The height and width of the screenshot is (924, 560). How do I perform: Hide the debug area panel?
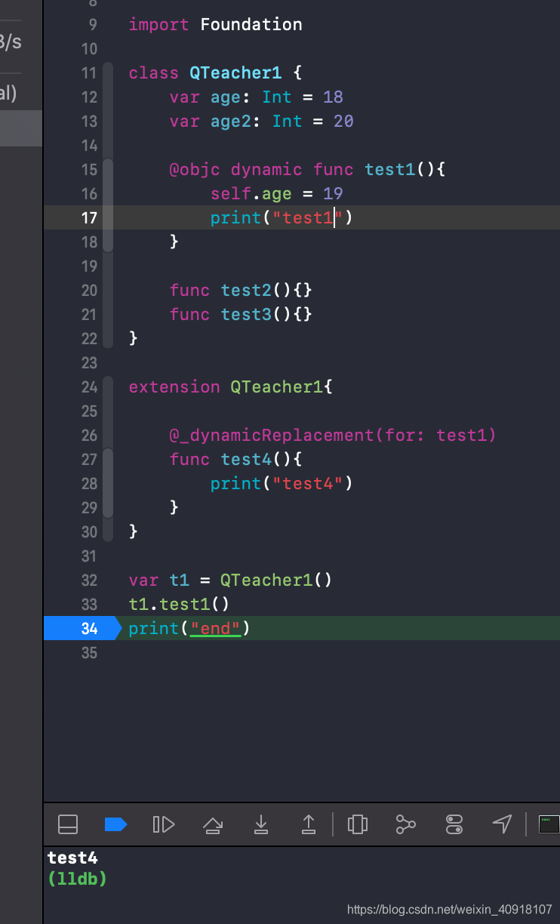(68, 824)
